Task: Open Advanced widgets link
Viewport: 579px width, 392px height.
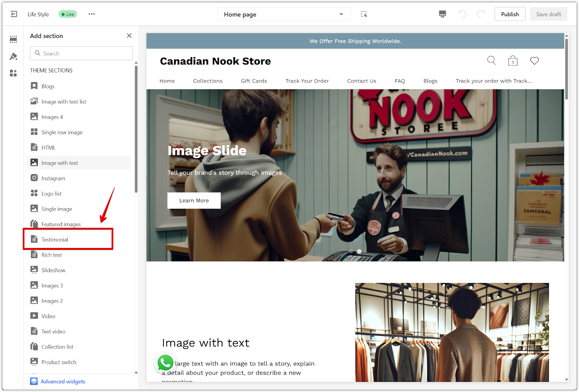Action: (x=63, y=382)
